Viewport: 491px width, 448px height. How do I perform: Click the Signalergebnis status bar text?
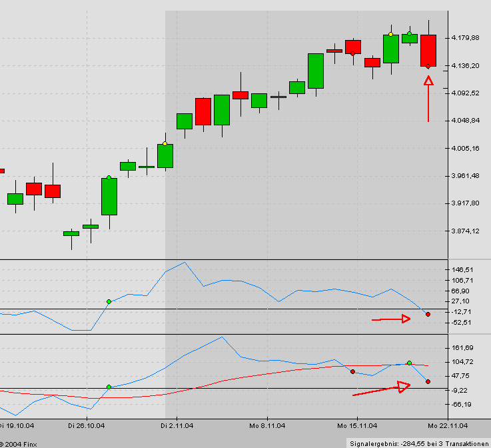[418, 443]
